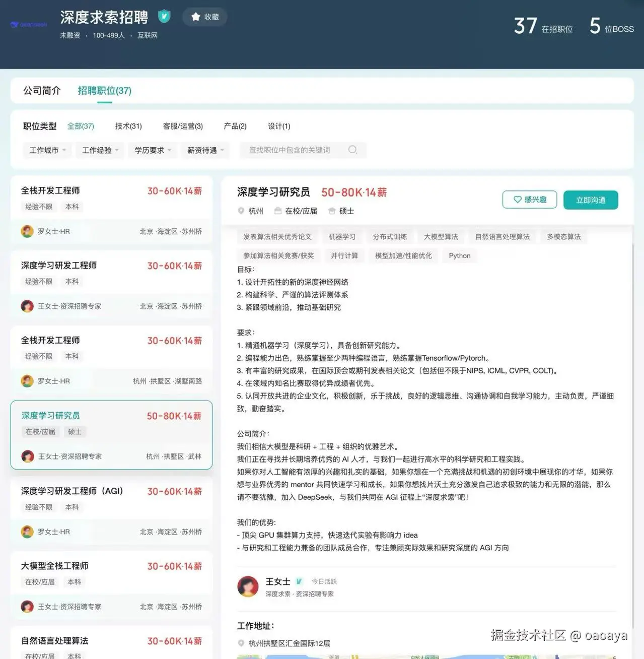Viewport: 644px width, 659px height.
Task: Filter jobs by 产品(2)
Action: (235, 126)
